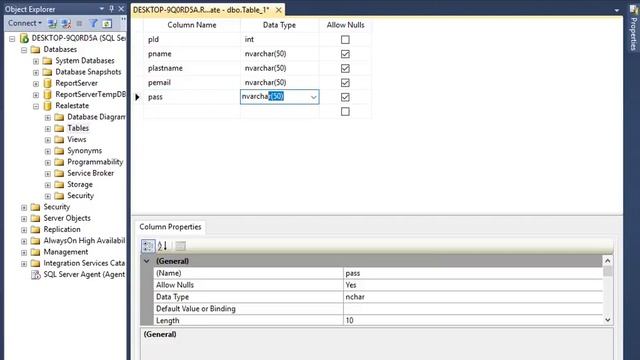Click the (Name) property value pass
Image resolution: width=640 pixels, height=360 pixels.
click(473, 273)
